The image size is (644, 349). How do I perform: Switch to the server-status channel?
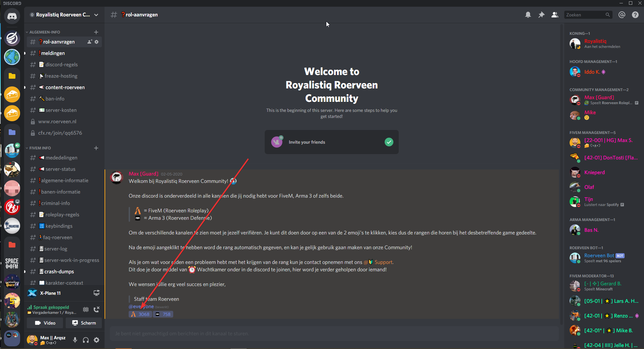pos(60,169)
